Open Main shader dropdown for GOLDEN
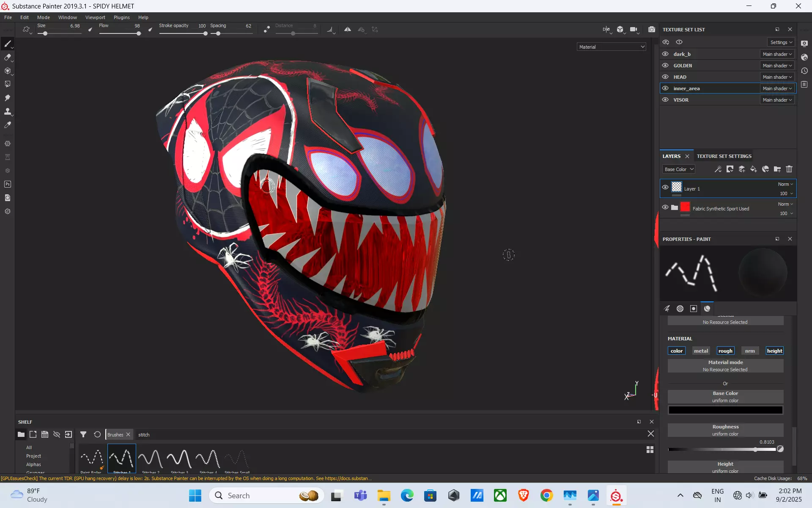 coord(777,66)
